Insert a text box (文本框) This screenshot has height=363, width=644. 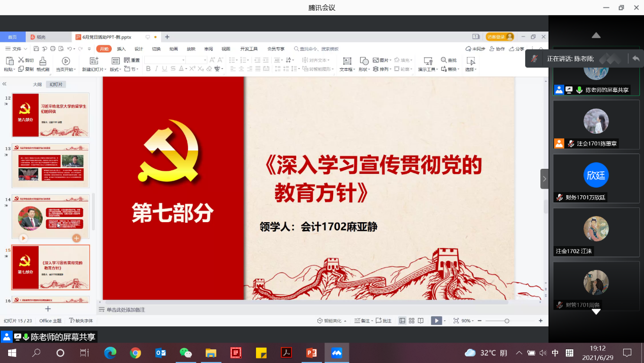click(347, 61)
